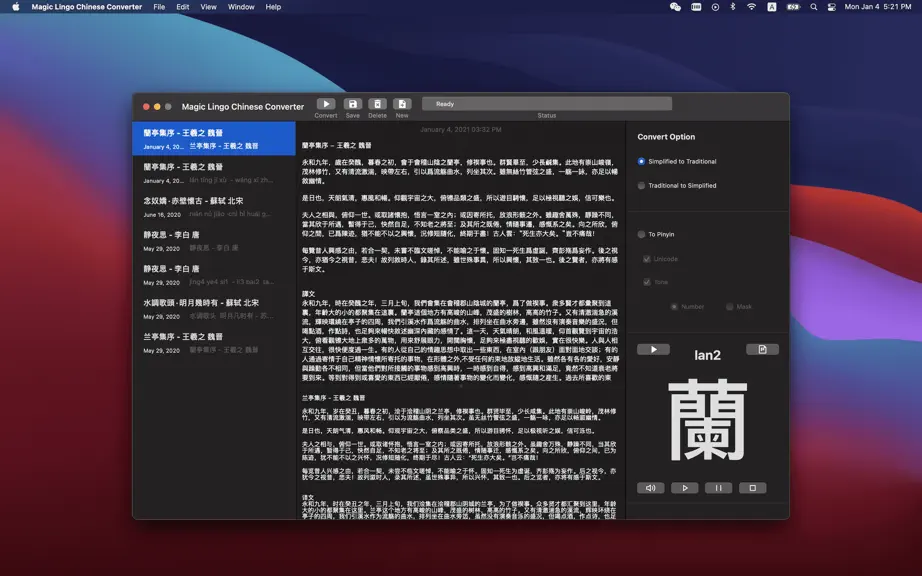Click the Convert play icon in toolbar
The image size is (922, 576).
point(326,104)
